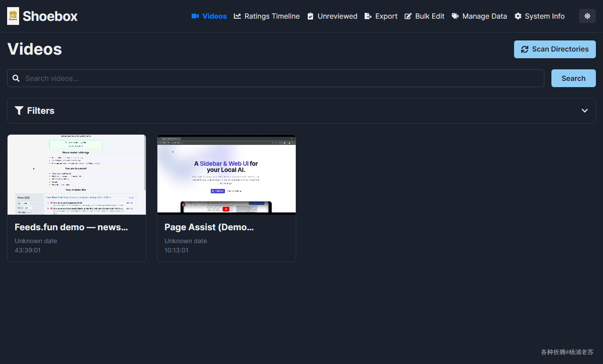
Task: Click the 43:39:01 duration text
Action: tap(28, 250)
